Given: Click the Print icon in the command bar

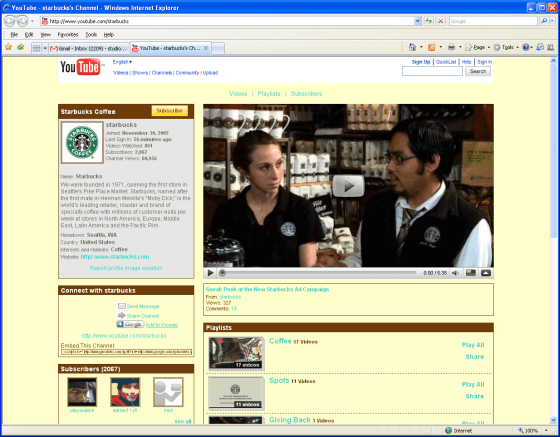Looking at the screenshot, I should coord(451,47).
